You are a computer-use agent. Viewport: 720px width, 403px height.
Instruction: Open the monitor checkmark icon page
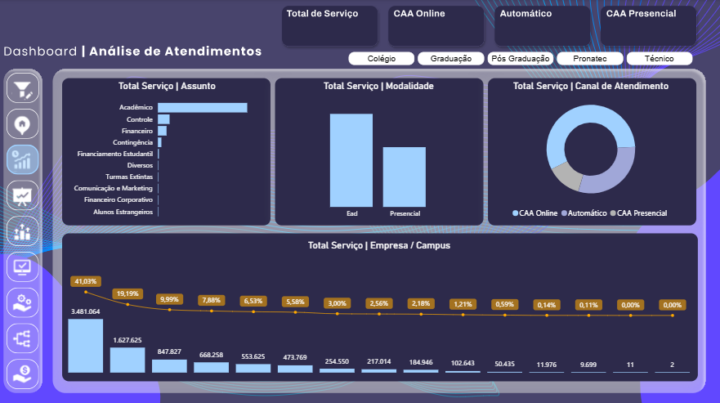(x=22, y=267)
